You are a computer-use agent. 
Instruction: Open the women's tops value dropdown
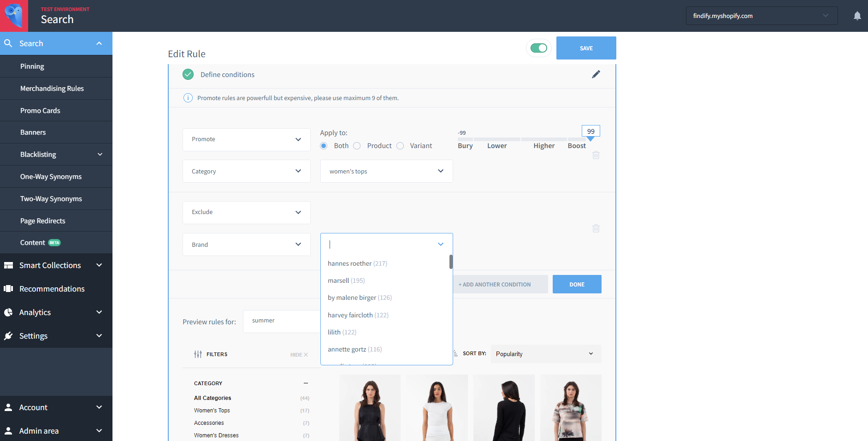point(387,171)
